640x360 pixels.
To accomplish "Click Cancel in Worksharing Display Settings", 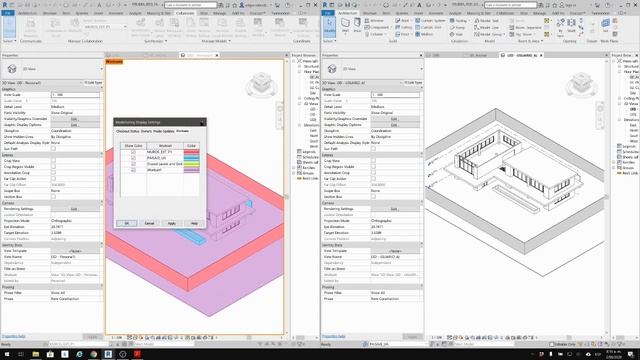I will click(x=149, y=223).
